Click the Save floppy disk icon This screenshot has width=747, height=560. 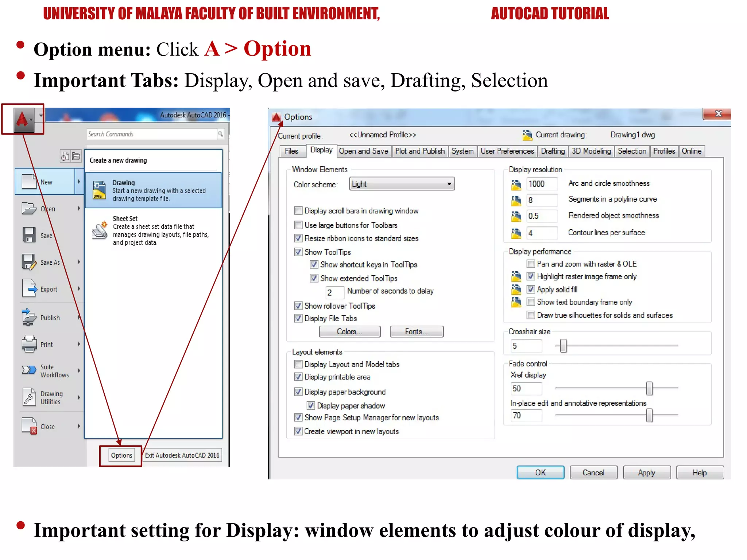29,235
